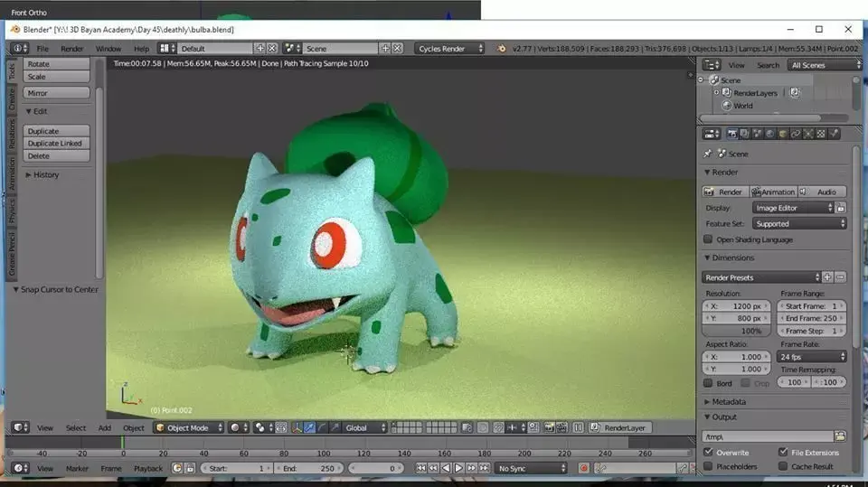Open the timeline Marker menu
Screen dimensions: 868x487
(77, 468)
